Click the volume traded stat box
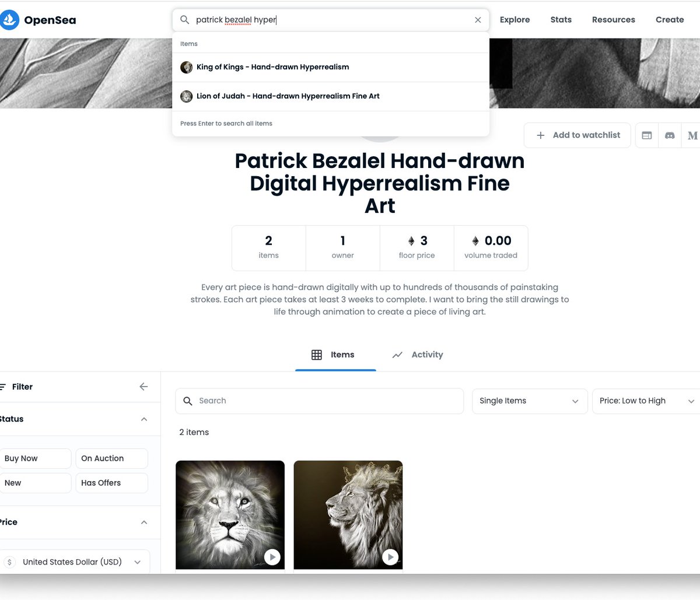Screen dimensions: 700x600 tap(491, 248)
